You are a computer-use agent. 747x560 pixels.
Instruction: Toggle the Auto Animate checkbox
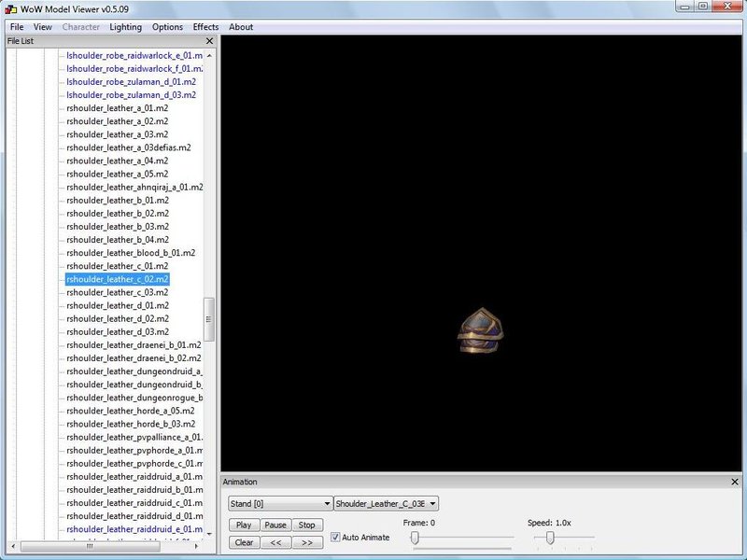(x=335, y=538)
